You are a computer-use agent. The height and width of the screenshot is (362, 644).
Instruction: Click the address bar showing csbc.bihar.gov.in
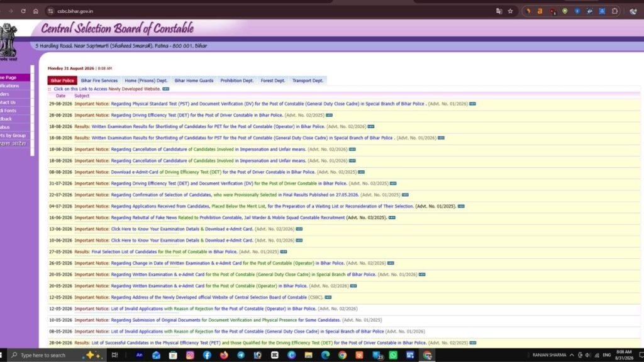click(271, 11)
